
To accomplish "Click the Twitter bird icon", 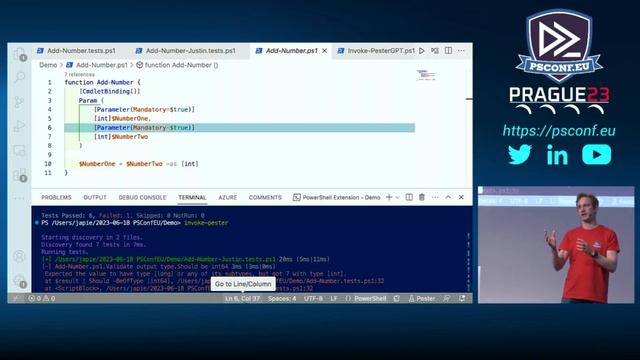I will (x=520, y=154).
